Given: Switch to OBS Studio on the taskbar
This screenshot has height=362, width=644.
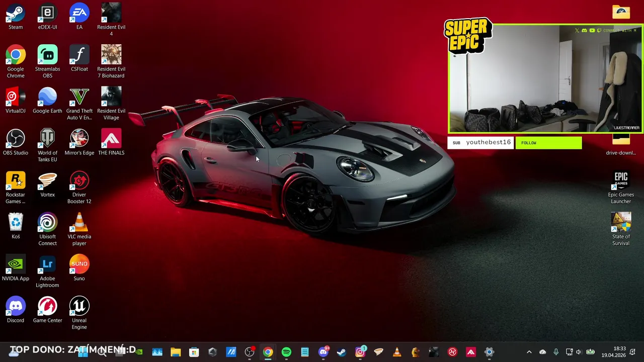Looking at the screenshot, I should 249,352.
